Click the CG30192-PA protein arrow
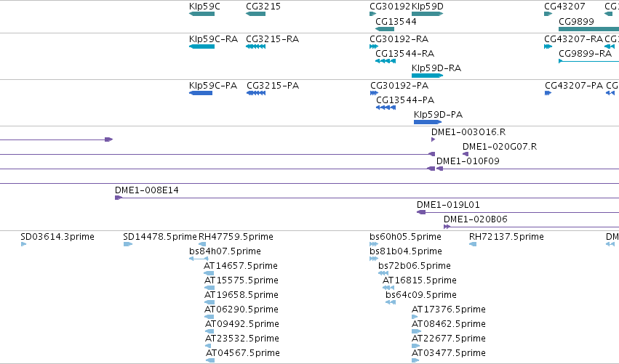This screenshot has width=619, height=364. click(374, 93)
